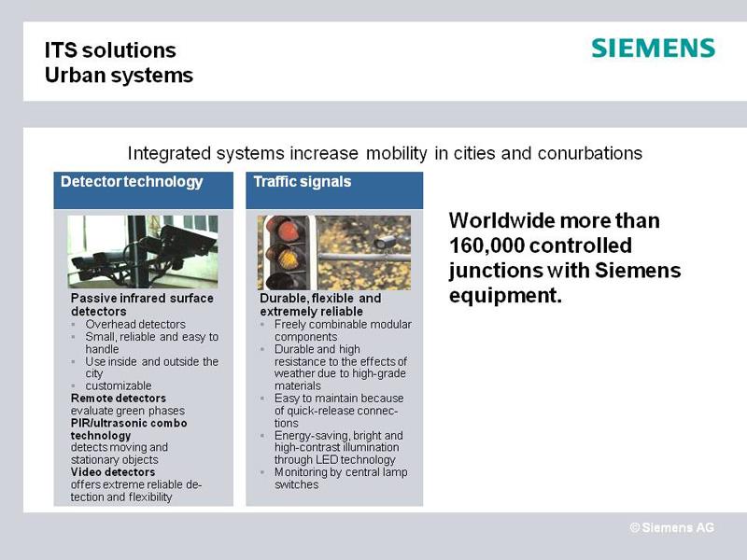Click the teal SIEMENS logo

653,49
